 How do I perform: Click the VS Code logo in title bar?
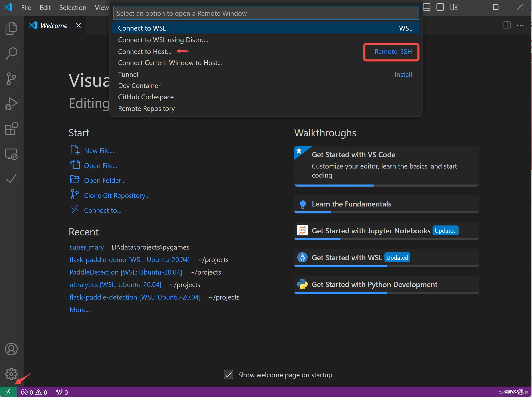click(x=8, y=7)
